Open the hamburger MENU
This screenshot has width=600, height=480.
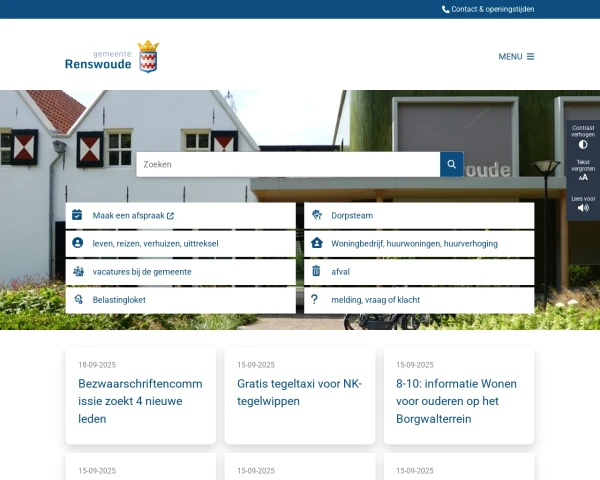(x=516, y=56)
